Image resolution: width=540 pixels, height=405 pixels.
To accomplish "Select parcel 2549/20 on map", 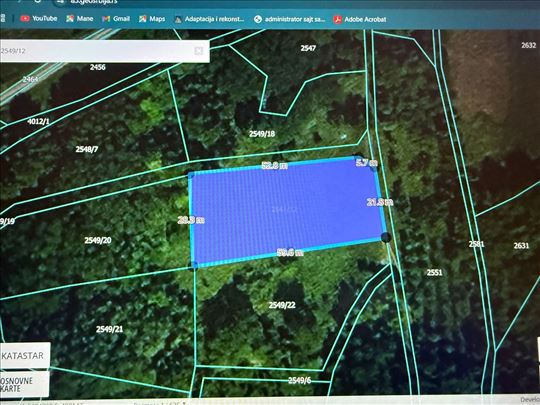I will point(98,240).
